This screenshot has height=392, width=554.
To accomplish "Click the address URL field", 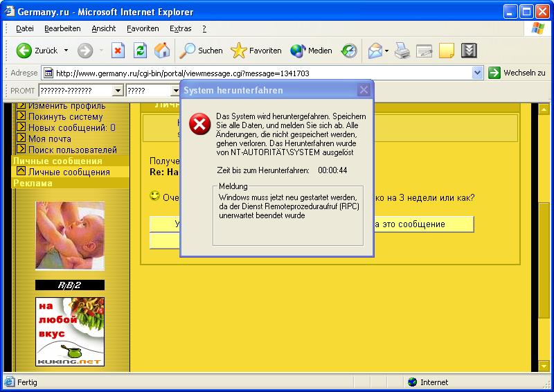I will (263, 73).
